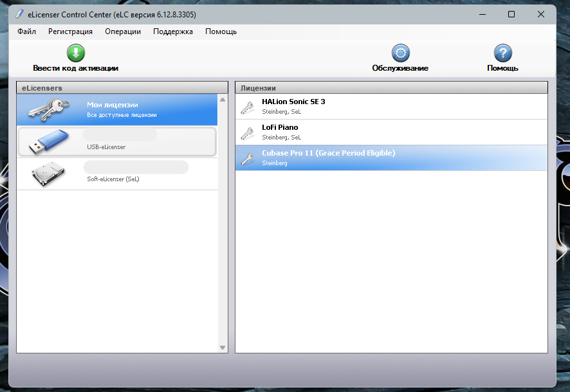The image size is (570, 392).
Task: Select the USB-eLicenser entry
Action: tap(117, 141)
